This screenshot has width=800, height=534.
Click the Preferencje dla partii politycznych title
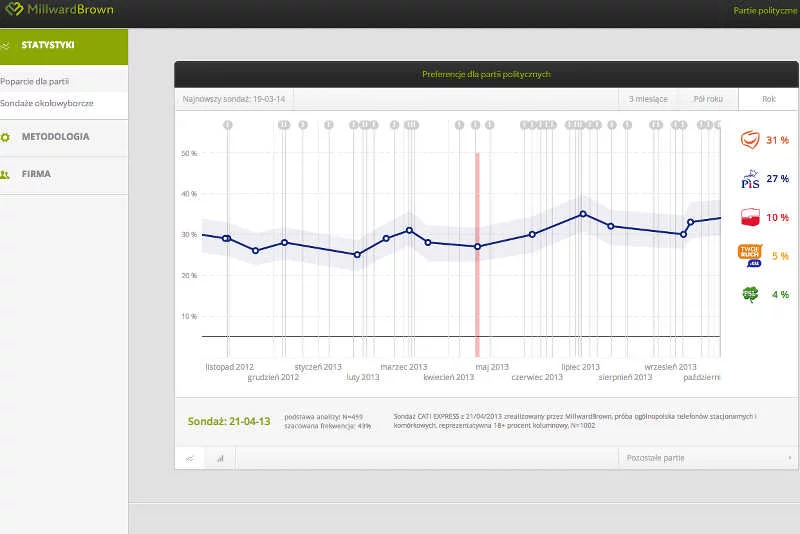486,74
